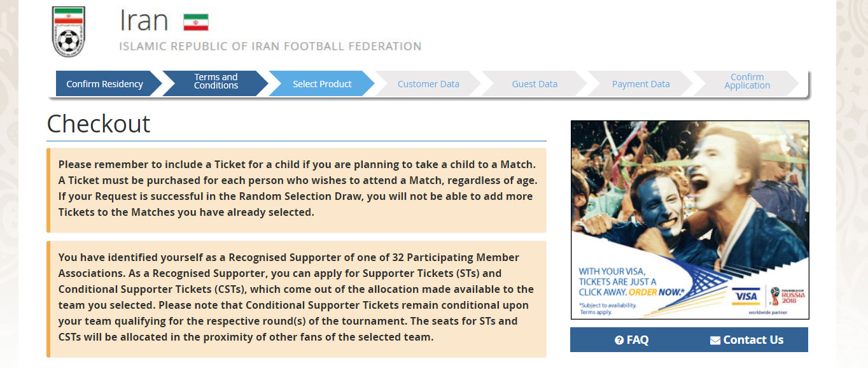Switch to the Payment Data step
This screenshot has width=868, height=368.
(641, 84)
